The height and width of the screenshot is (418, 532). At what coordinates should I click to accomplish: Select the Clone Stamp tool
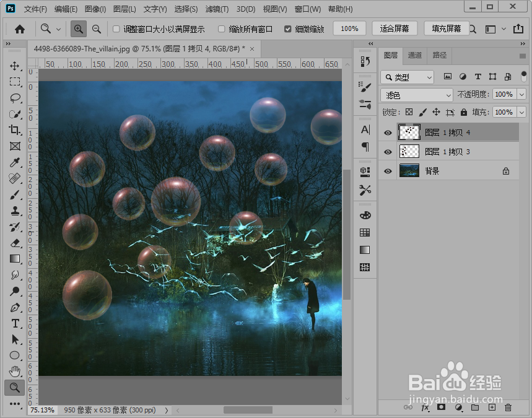(x=15, y=211)
